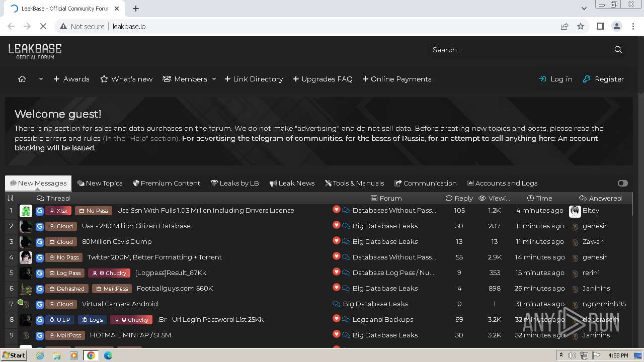The image size is (644, 362).
Task: Open thread Usa Ssn With Fulls 1.03 Million
Action: (205, 210)
